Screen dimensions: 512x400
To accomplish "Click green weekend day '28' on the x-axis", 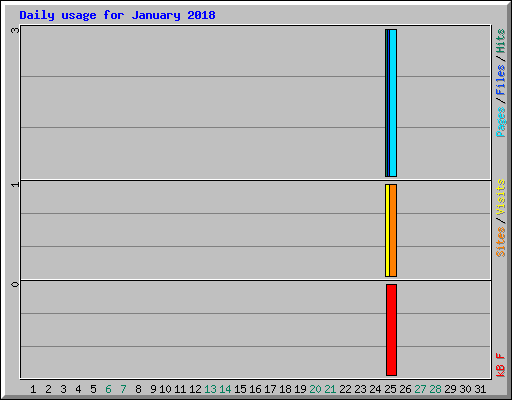I will (x=435, y=389).
